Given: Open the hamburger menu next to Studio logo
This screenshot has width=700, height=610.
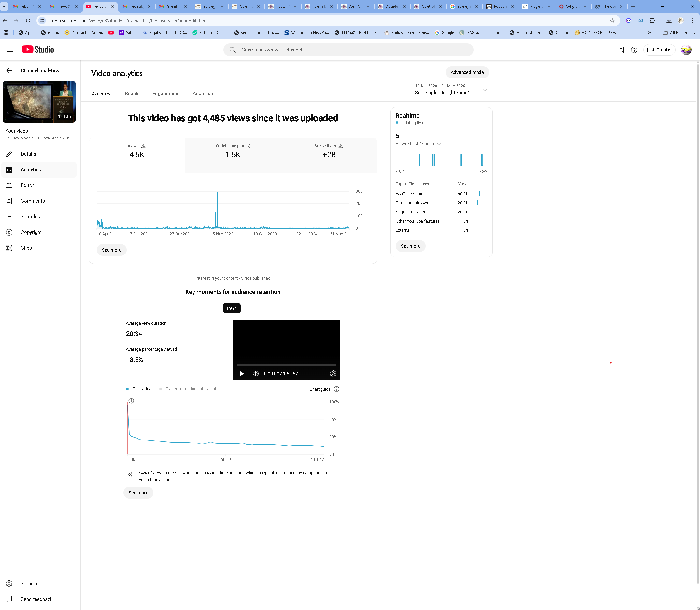Looking at the screenshot, I should click(x=9, y=50).
